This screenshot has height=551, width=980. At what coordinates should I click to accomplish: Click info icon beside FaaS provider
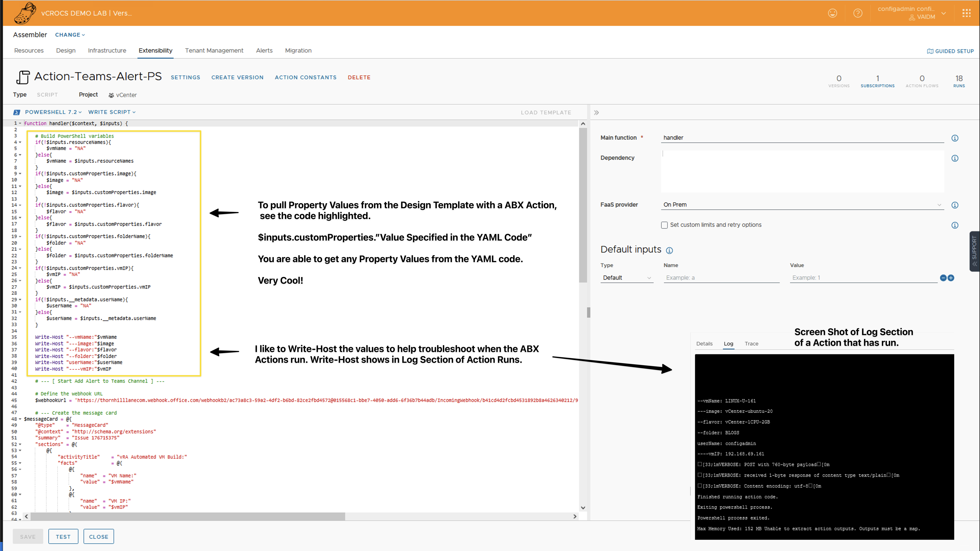(x=954, y=205)
